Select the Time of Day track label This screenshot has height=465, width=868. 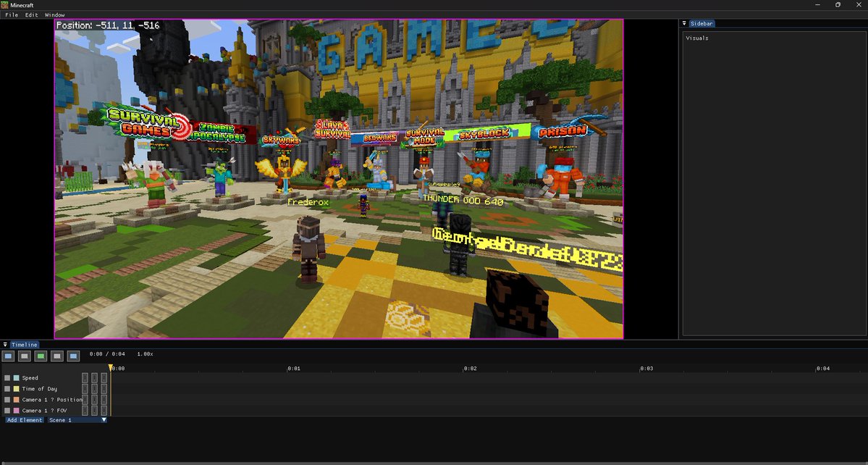tap(39, 389)
